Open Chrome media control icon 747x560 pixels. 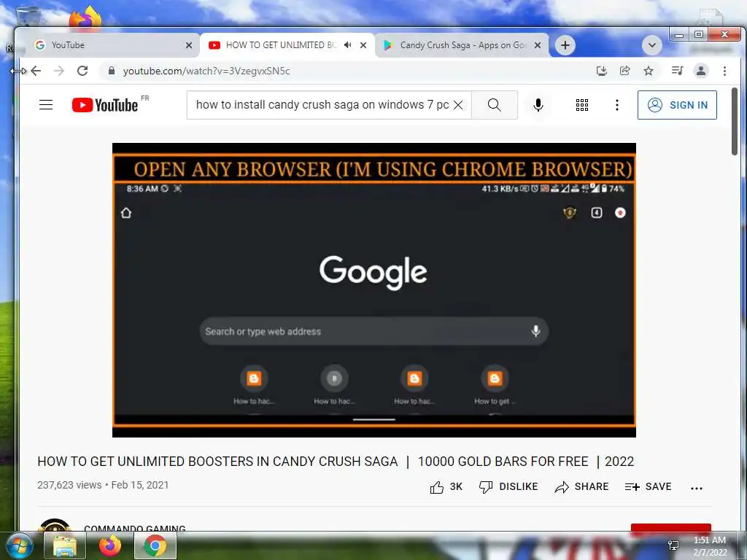tap(677, 71)
